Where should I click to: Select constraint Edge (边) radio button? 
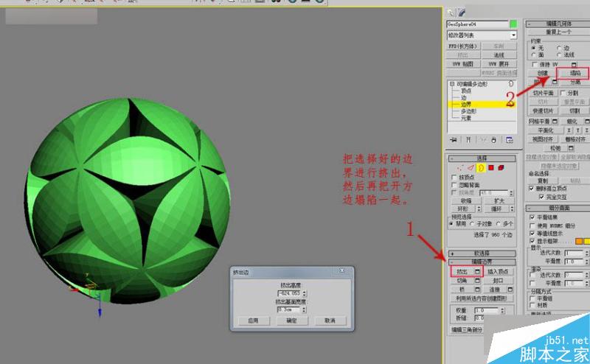tap(559, 48)
